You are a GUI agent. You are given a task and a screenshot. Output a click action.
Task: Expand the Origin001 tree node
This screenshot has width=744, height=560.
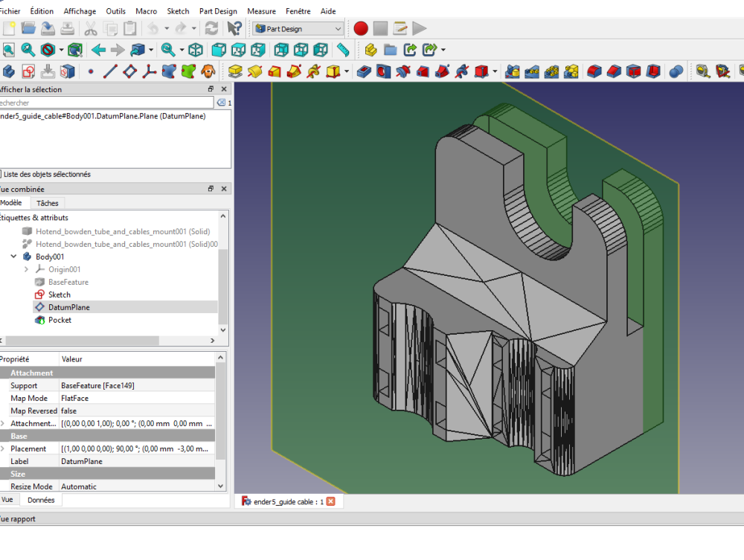(x=27, y=269)
